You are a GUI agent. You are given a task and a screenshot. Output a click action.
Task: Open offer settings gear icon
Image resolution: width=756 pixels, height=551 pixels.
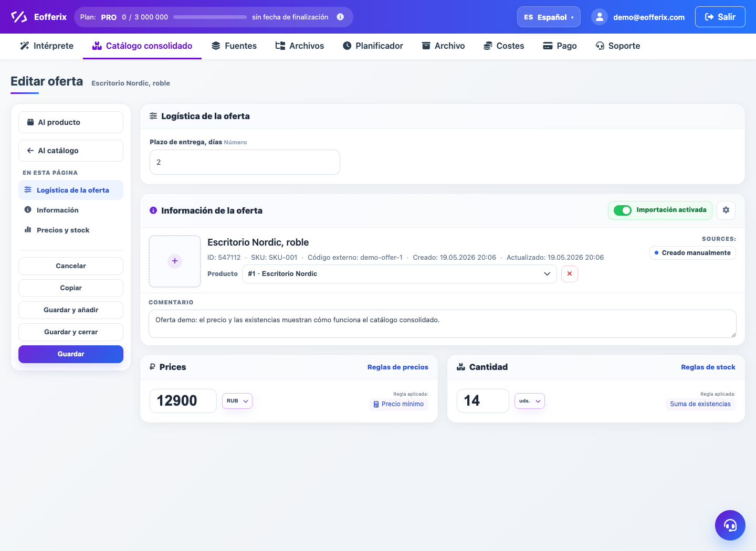726,210
